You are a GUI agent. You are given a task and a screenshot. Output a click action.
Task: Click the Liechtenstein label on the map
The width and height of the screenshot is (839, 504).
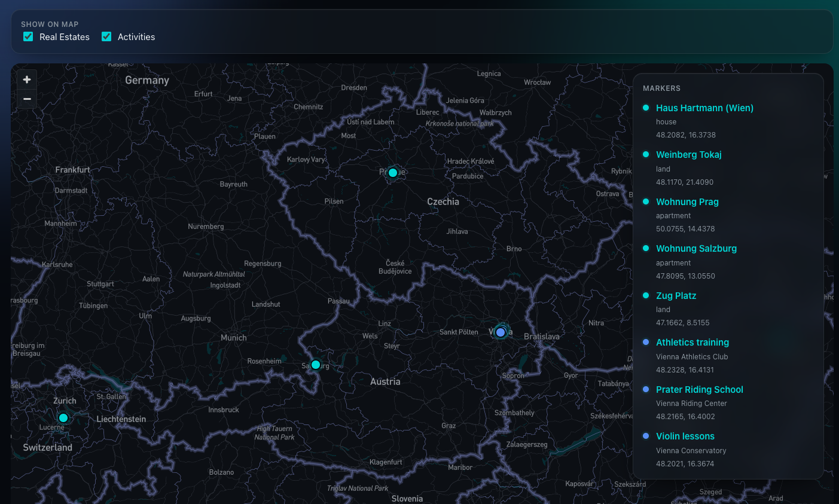(x=121, y=419)
